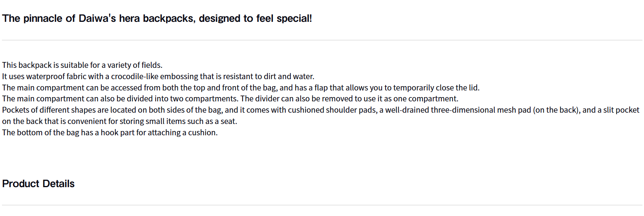Click the horizontal divider below the top heading
Screen dimensions: 644x216
coord(322,40)
